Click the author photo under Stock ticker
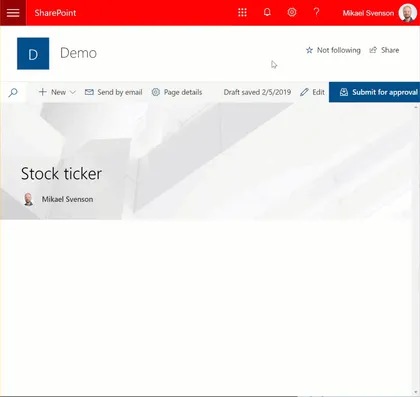Image resolution: width=420 pixels, height=397 pixels. point(29,199)
